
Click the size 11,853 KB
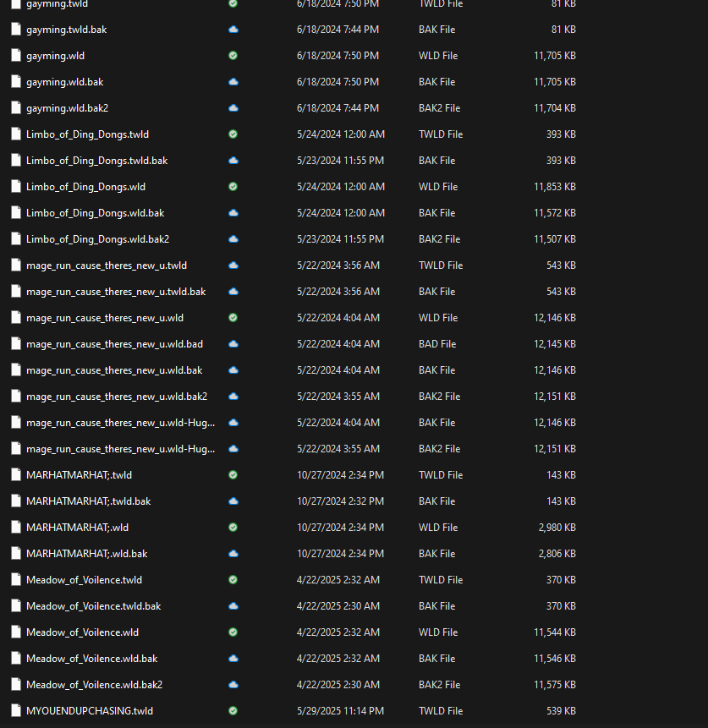coord(555,187)
